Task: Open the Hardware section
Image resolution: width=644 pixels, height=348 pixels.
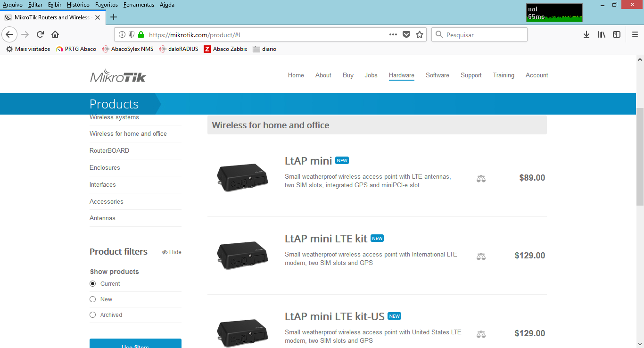Action: (402, 75)
